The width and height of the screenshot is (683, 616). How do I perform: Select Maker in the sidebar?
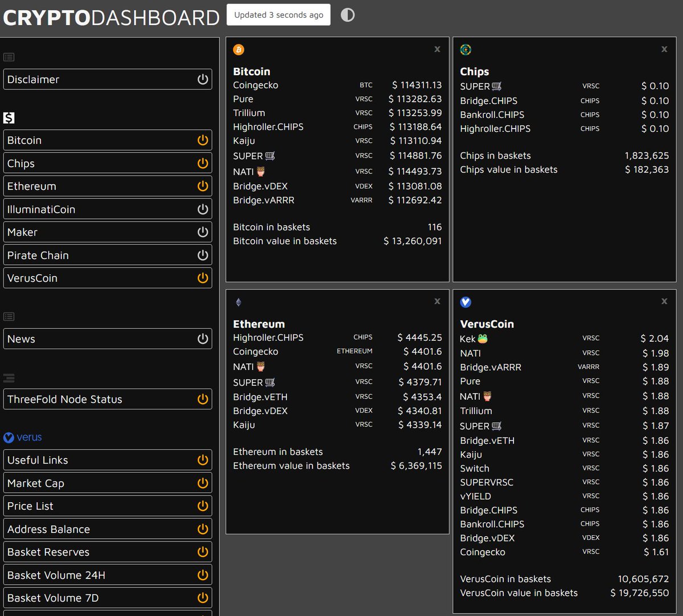click(x=108, y=232)
